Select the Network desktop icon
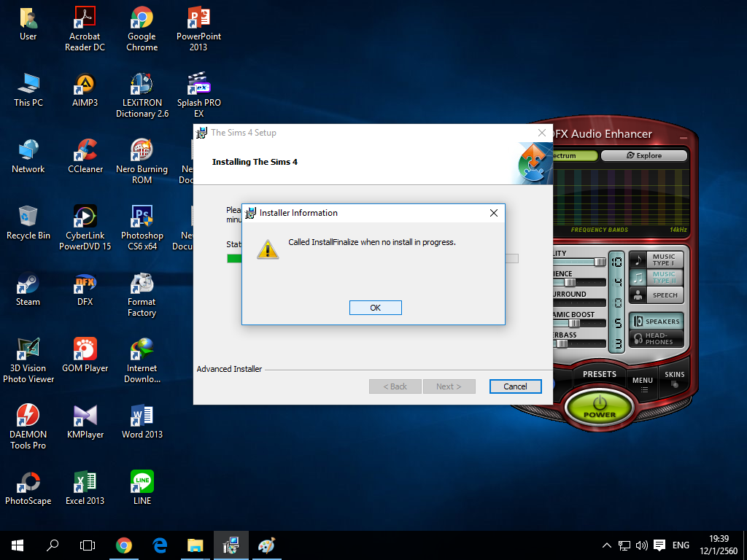 pyautogui.click(x=28, y=156)
